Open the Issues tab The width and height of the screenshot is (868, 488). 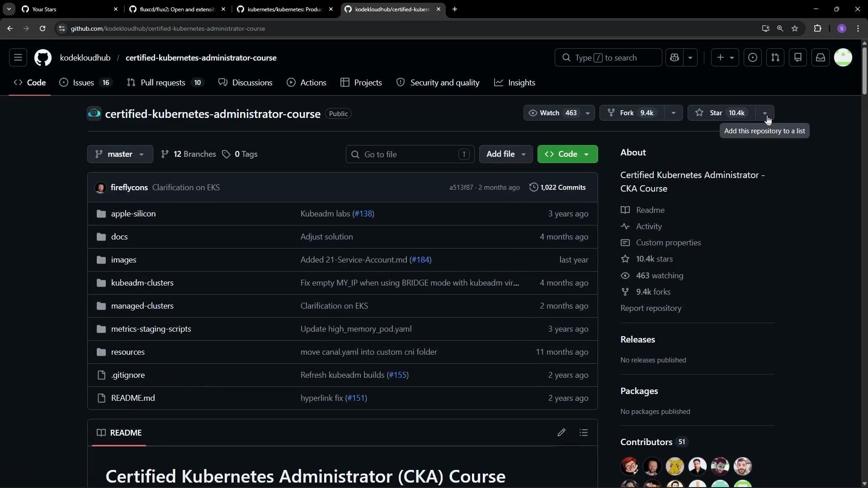coord(86,83)
